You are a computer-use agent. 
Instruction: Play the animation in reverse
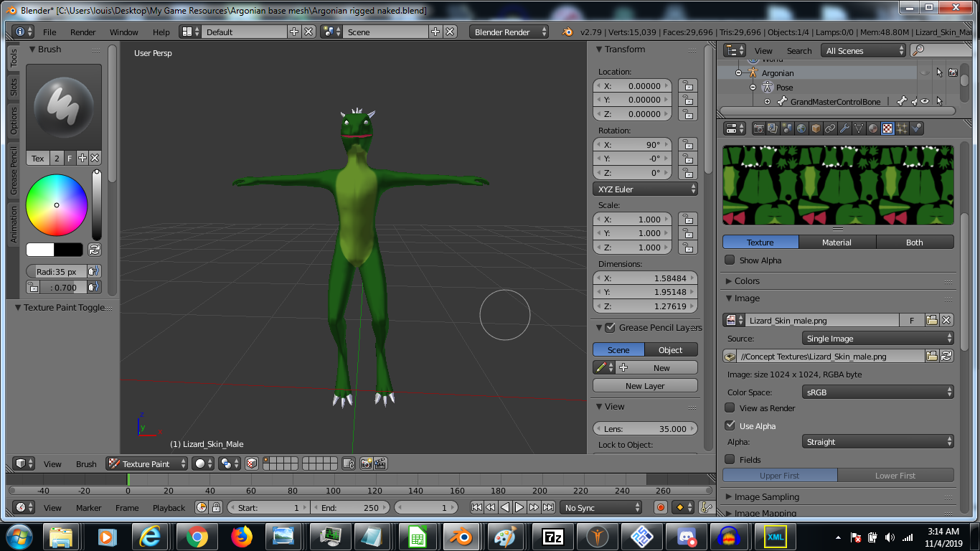pos(505,507)
